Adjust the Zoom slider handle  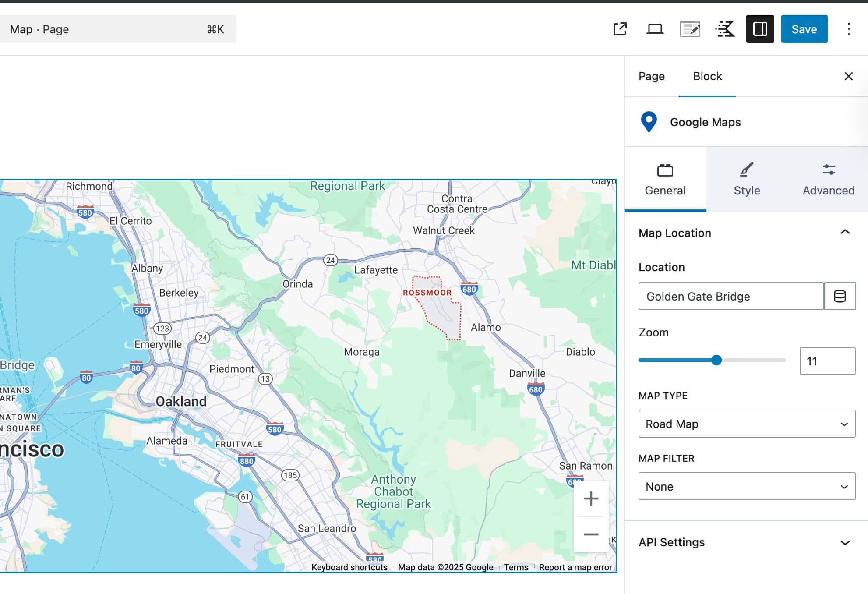pos(716,360)
